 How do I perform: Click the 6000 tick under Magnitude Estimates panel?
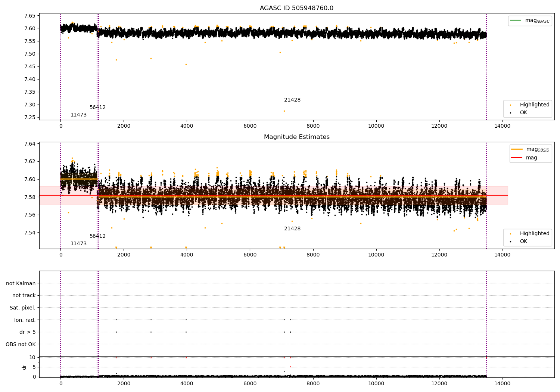click(250, 255)
